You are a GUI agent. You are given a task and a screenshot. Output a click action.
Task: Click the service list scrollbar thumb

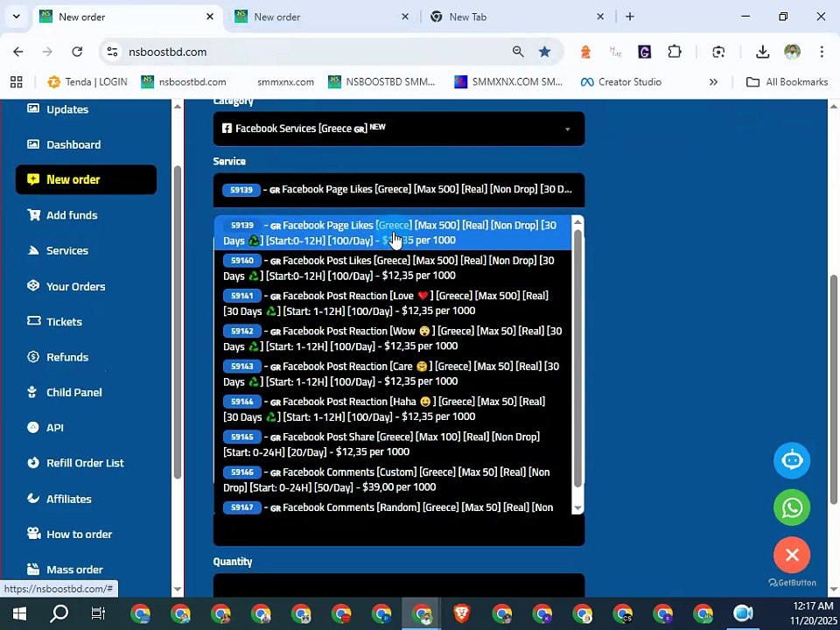(x=577, y=358)
